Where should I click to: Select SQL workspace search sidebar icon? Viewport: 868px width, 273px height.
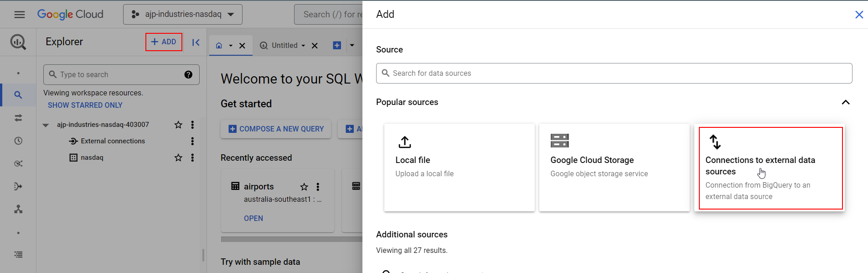[x=18, y=95]
